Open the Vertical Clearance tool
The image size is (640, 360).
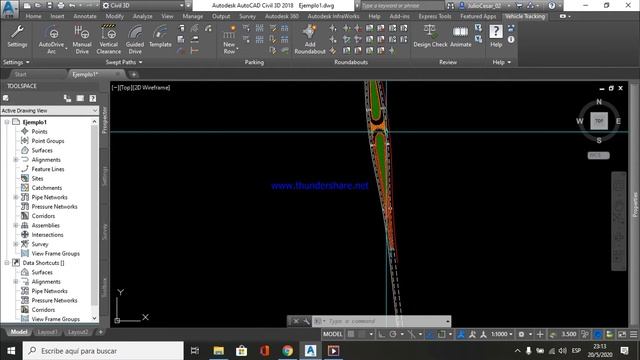tap(109, 39)
